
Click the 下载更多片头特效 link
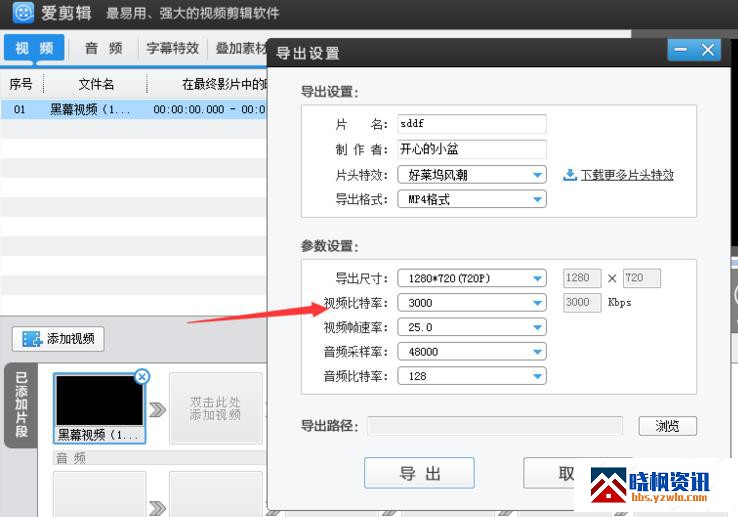[627, 175]
